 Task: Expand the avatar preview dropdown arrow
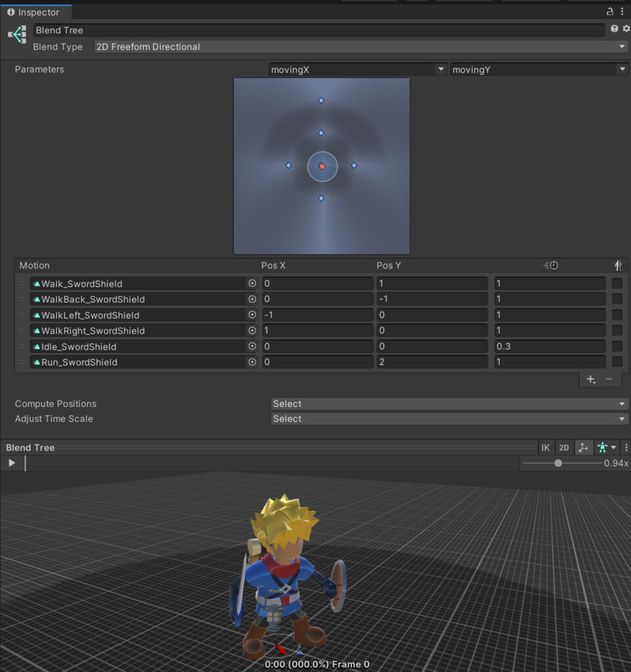click(x=613, y=448)
